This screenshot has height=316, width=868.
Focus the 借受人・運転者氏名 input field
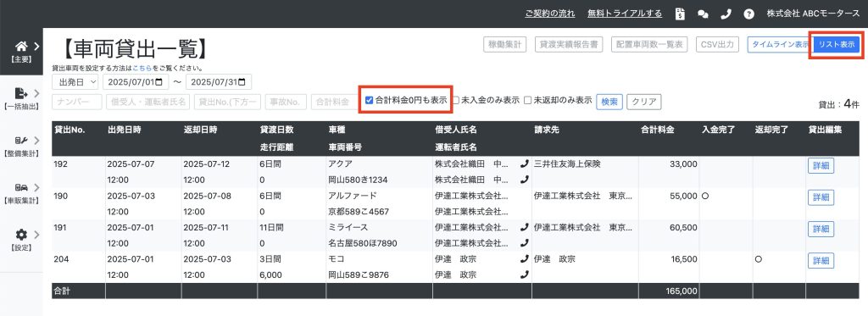pos(147,102)
